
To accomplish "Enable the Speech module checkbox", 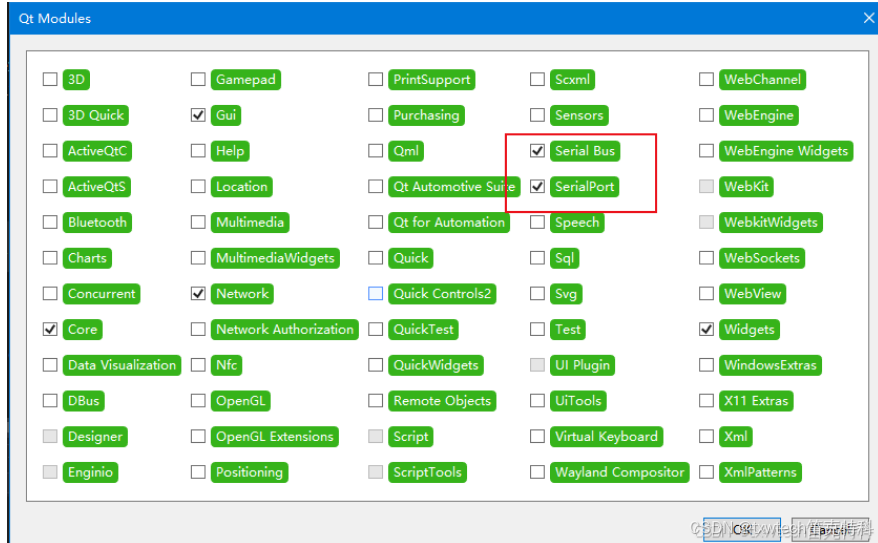I will (538, 222).
